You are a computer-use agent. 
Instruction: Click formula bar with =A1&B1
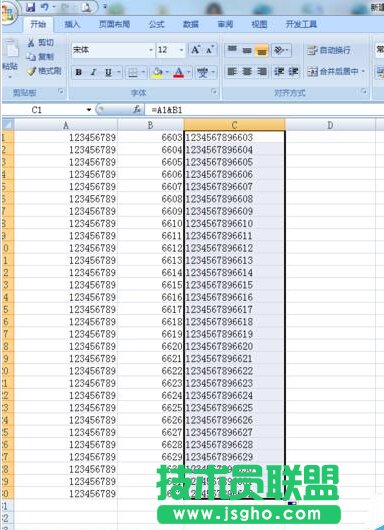pyautogui.click(x=265, y=110)
